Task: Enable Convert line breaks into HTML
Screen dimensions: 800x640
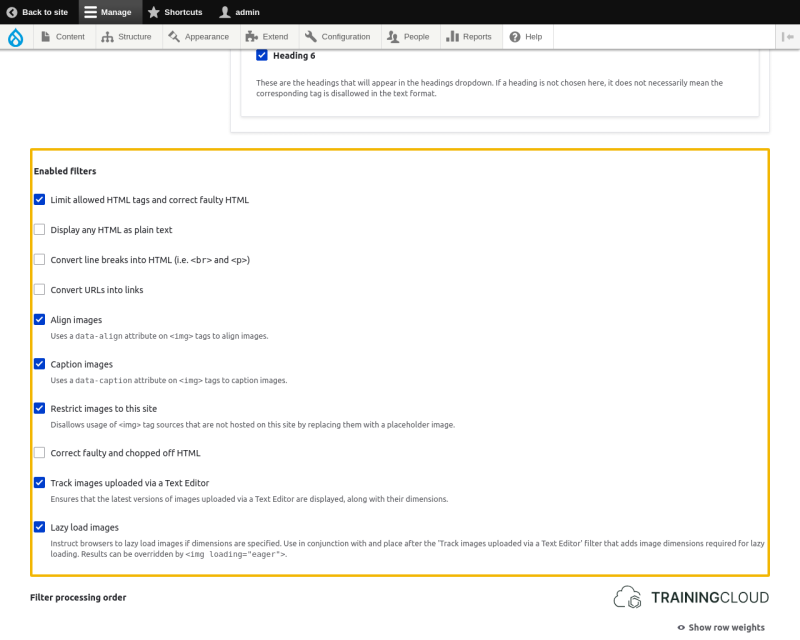Action: [x=39, y=259]
